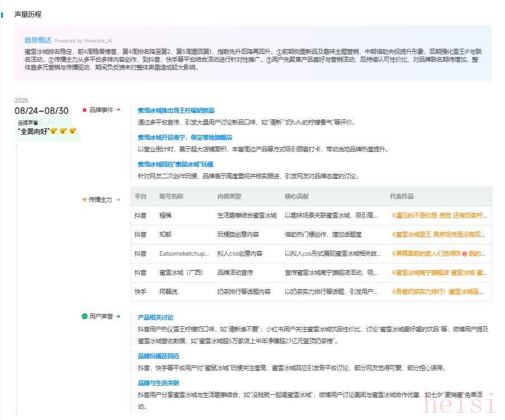
Task: Click the emoji faces after 全面向好
Action: pyautogui.click(x=63, y=131)
